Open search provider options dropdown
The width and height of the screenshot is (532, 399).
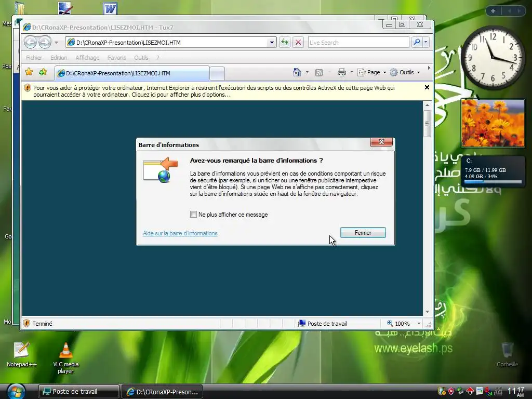point(426,42)
